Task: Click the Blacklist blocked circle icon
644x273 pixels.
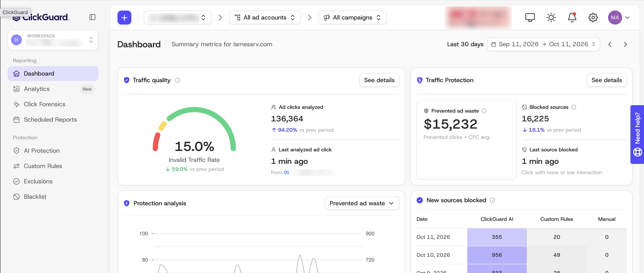Action: tap(16, 197)
